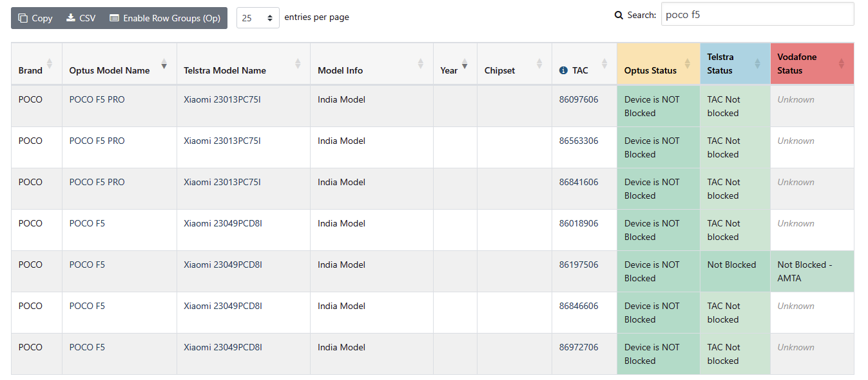Sort by TAC column arrows

pos(604,63)
